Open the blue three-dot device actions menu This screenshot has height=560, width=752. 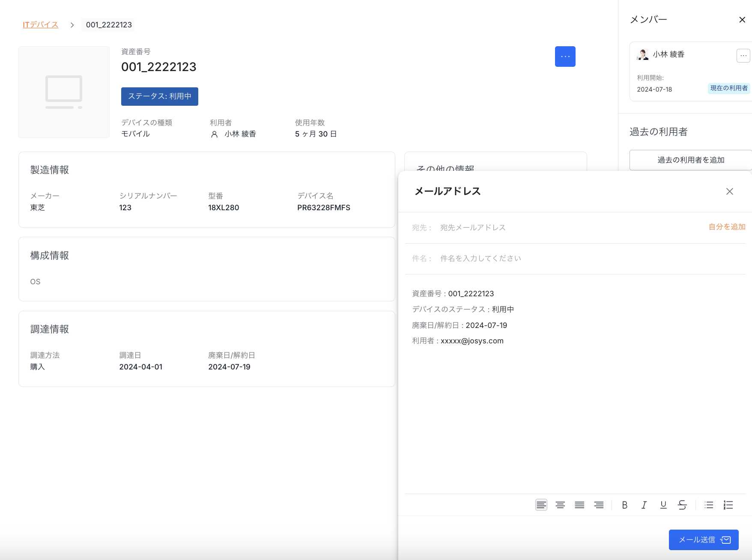coord(565,57)
